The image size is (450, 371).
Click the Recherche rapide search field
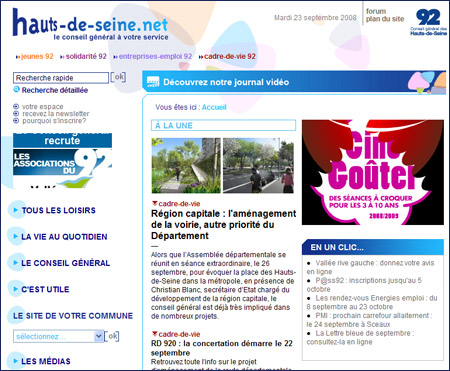[61, 78]
